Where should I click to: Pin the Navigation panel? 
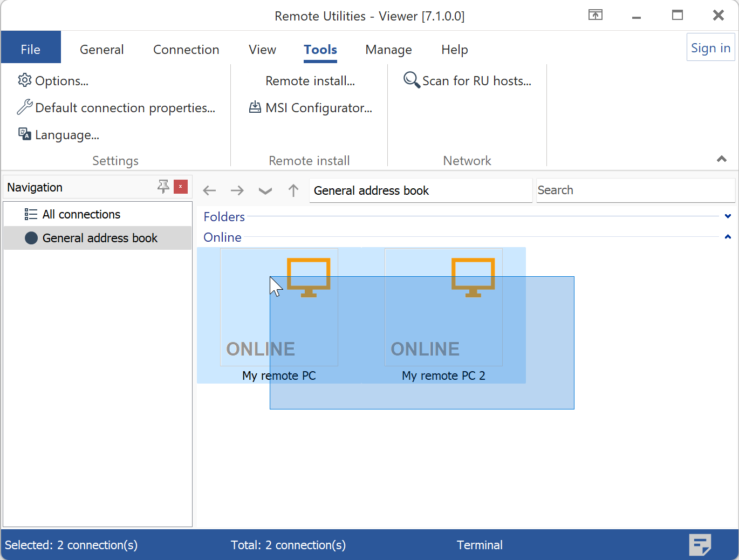click(163, 187)
